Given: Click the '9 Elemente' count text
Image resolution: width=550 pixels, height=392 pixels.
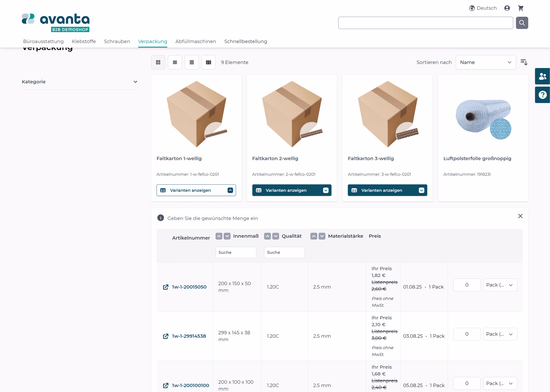Looking at the screenshot, I should [234, 62].
